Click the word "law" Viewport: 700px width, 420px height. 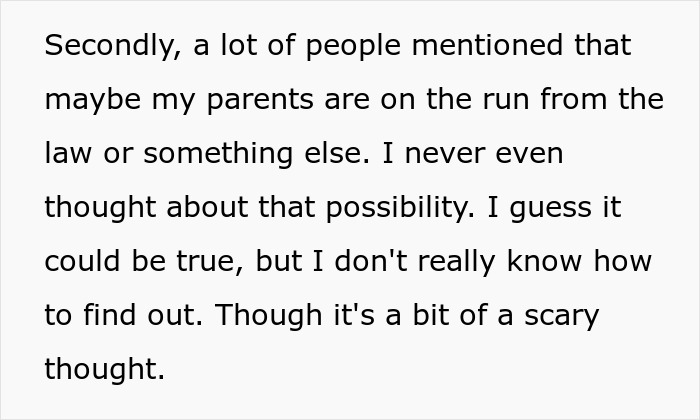tap(65, 154)
